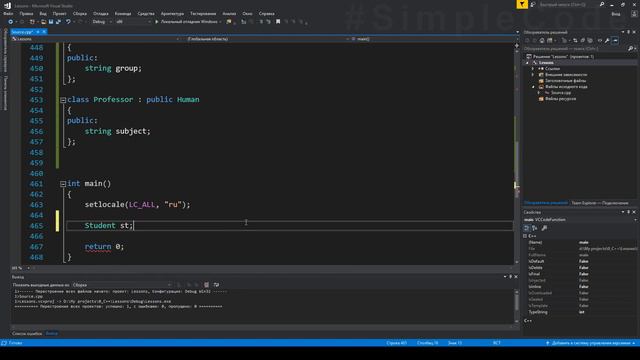This screenshot has width=640, height=360.
Task: Open the 'Сборка' menu
Action: [80, 13]
